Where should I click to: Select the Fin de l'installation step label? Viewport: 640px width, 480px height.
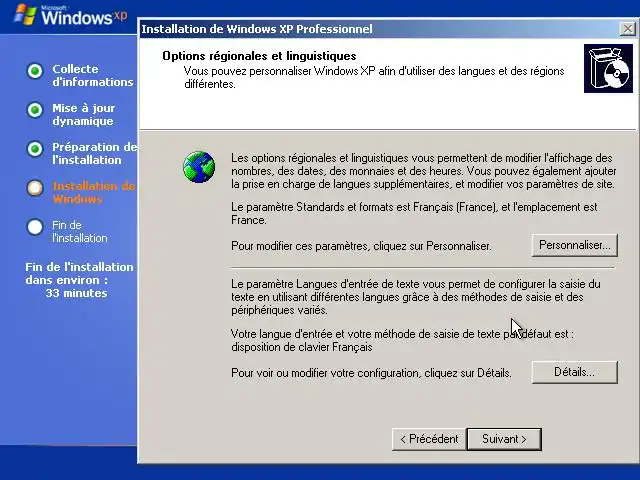(80, 231)
